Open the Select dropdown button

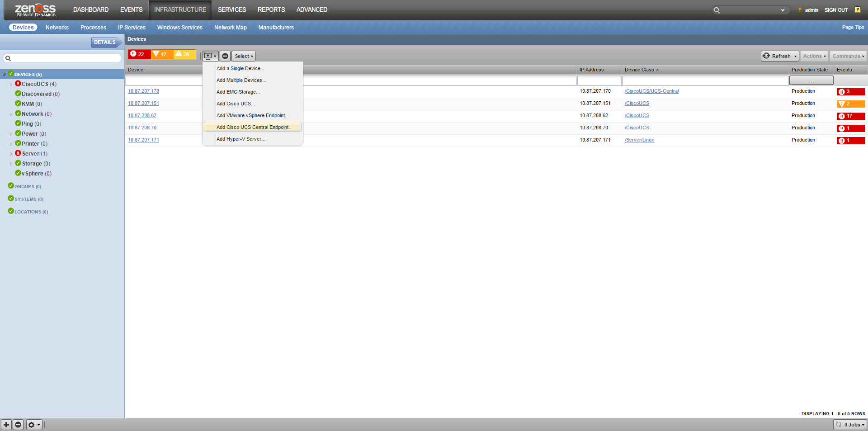point(244,56)
